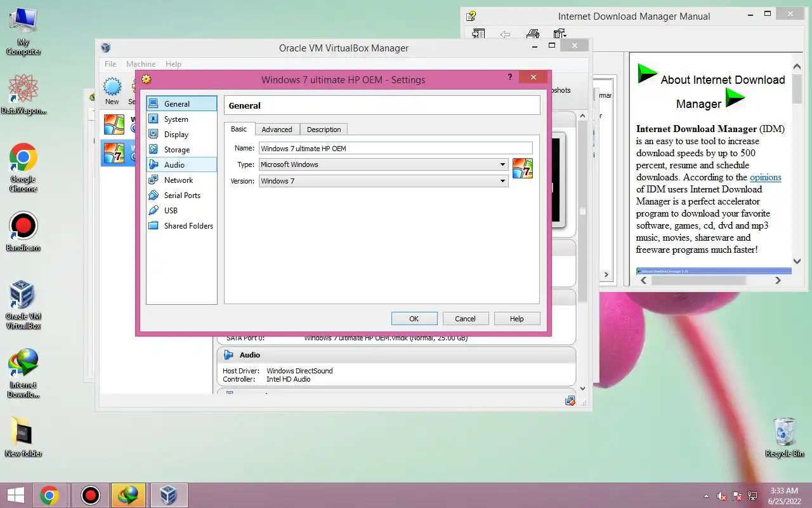Click the IDM Manual help title bar icon
Viewport: 812px width, 508px height.
471,16
